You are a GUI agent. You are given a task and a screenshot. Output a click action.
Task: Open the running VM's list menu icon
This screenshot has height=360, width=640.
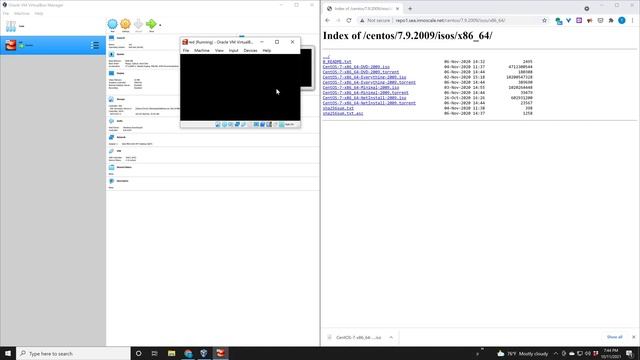click(x=95, y=45)
